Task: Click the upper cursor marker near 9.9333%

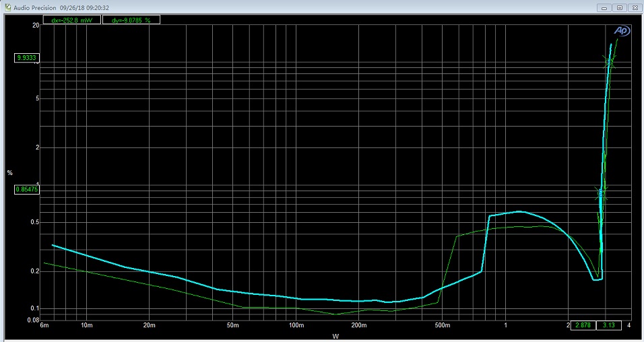Action: click(x=609, y=62)
